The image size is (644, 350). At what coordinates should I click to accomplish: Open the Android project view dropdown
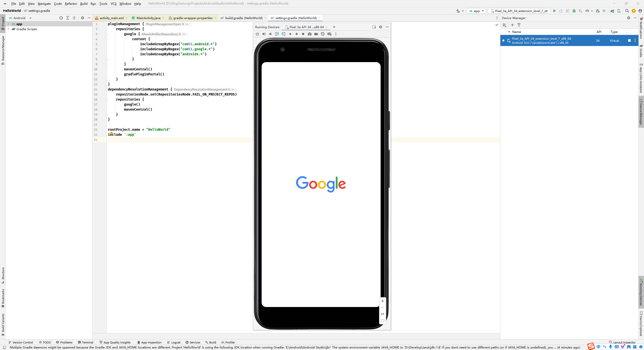tap(20, 18)
